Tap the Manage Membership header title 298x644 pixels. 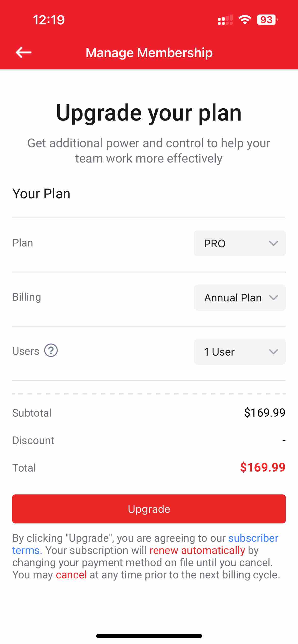pos(149,53)
